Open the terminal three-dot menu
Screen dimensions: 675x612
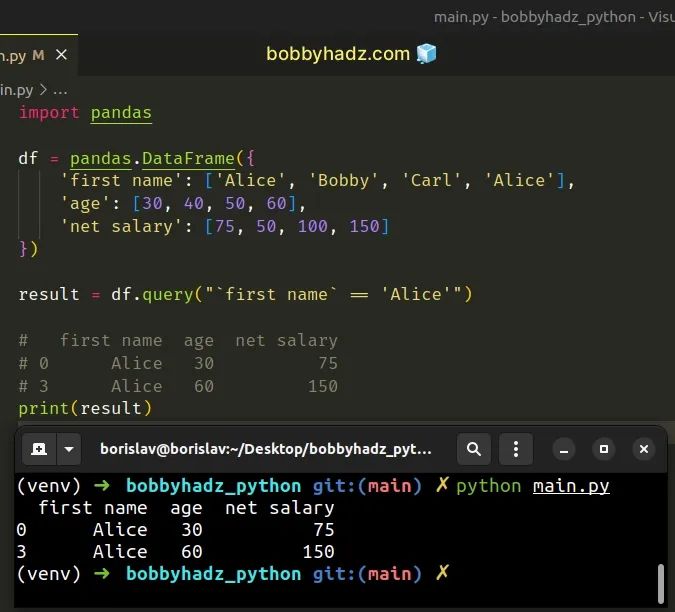tap(516, 449)
